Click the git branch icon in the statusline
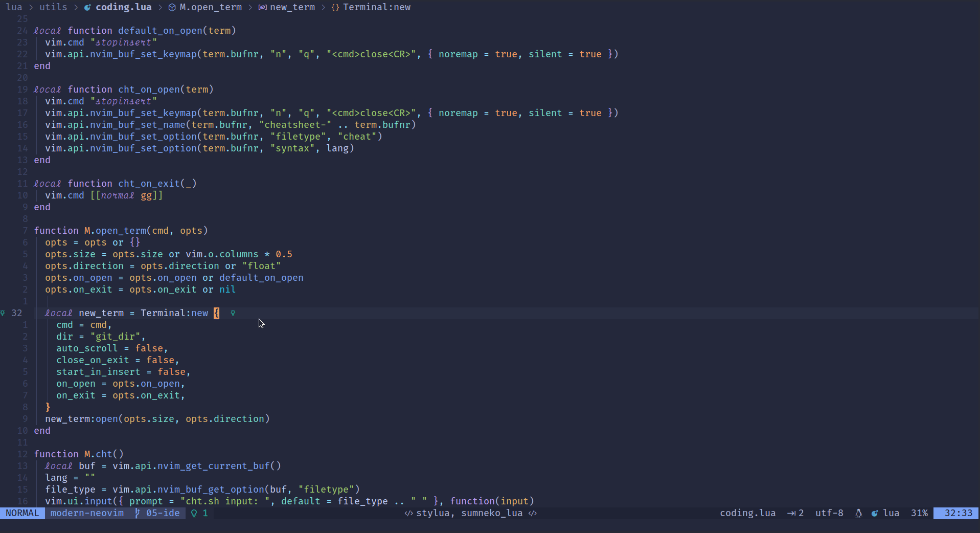Image resolution: width=980 pixels, height=533 pixels. coord(137,513)
